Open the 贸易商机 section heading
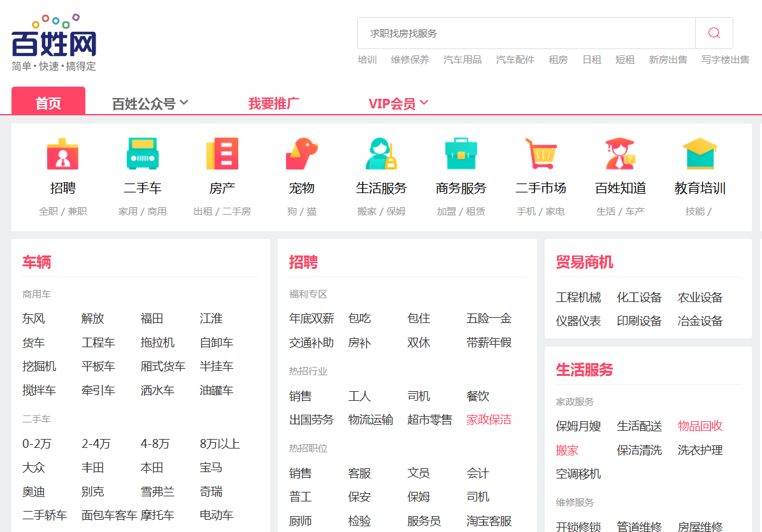This screenshot has height=532, width=762. pyautogui.click(x=585, y=262)
